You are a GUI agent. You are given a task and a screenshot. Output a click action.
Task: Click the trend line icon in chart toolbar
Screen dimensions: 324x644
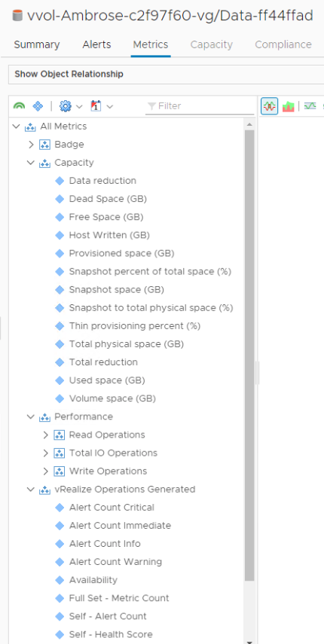tap(310, 106)
